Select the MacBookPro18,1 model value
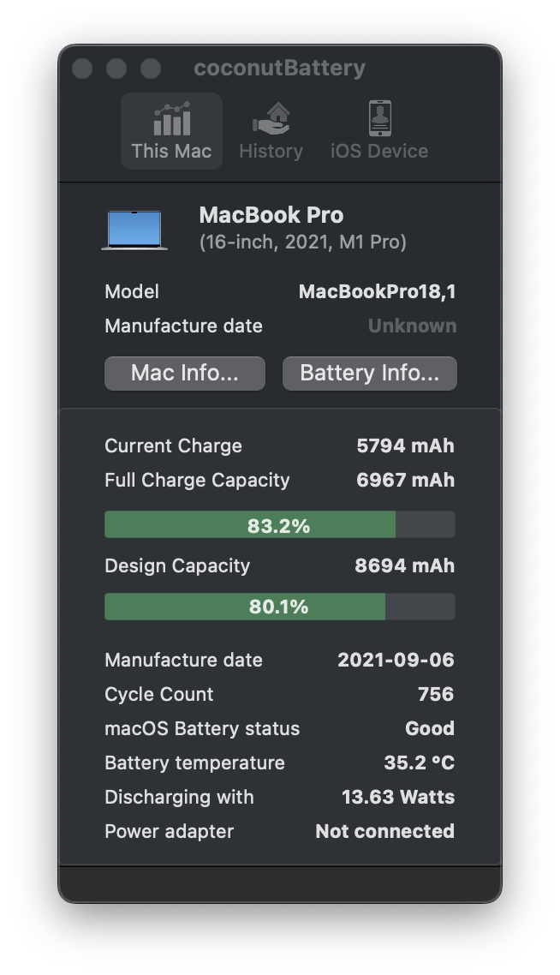The width and height of the screenshot is (560, 975). click(378, 291)
